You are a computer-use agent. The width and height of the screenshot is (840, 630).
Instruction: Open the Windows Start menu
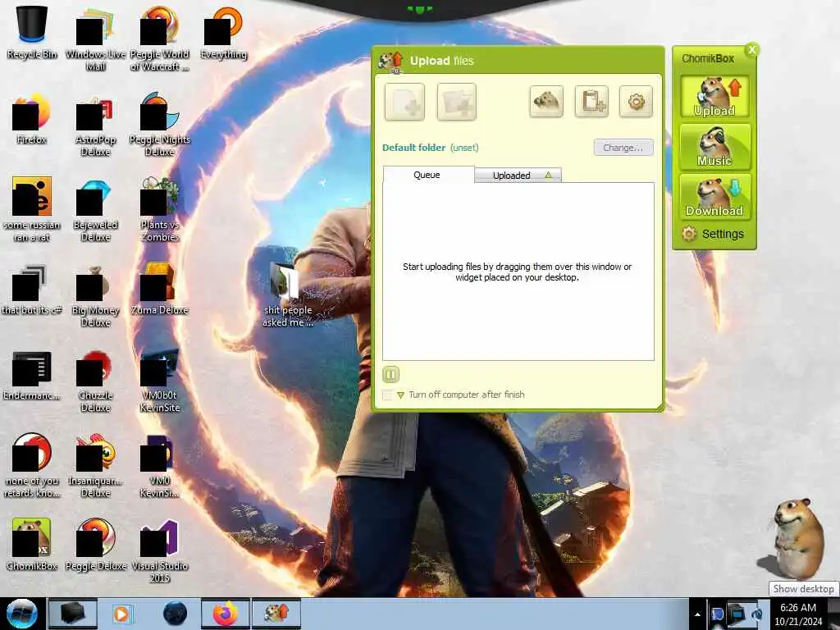(x=21, y=614)
